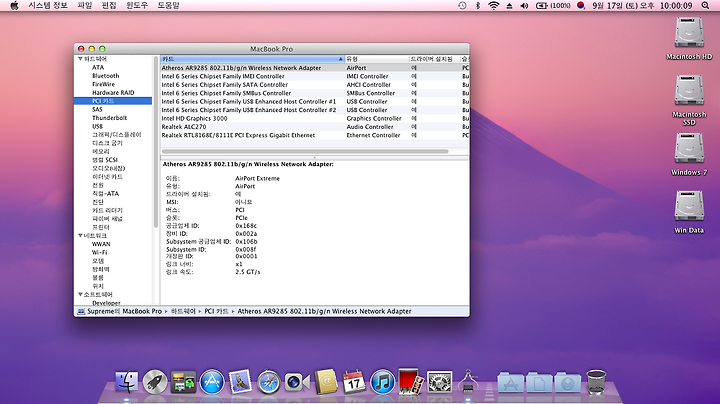
Task: Select USB in the sidebar
Action: (97, 126)
